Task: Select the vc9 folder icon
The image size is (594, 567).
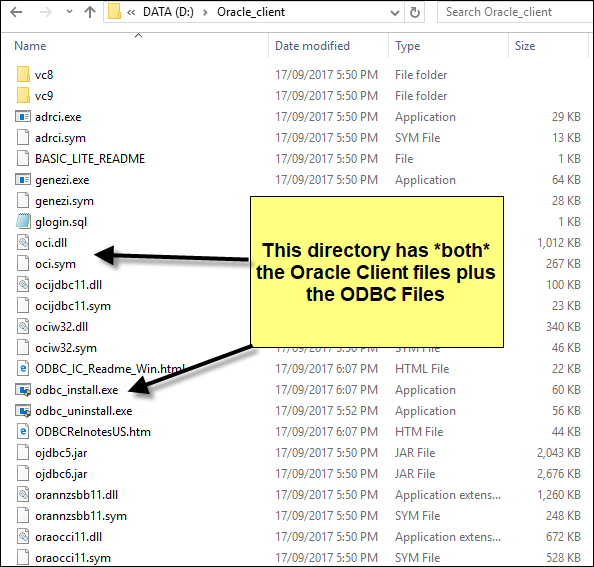Action: pyautogui.click(x=23, y=95)
